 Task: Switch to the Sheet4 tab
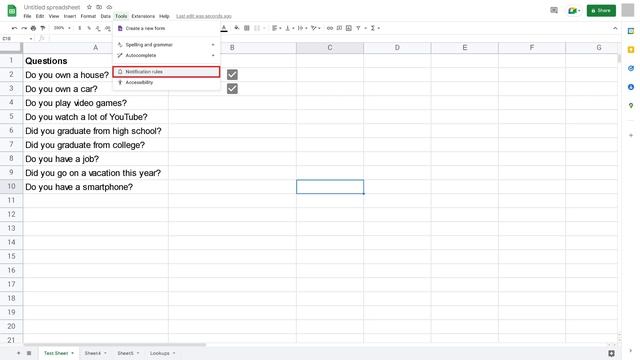pyautogui.click(x=93, y=353)
